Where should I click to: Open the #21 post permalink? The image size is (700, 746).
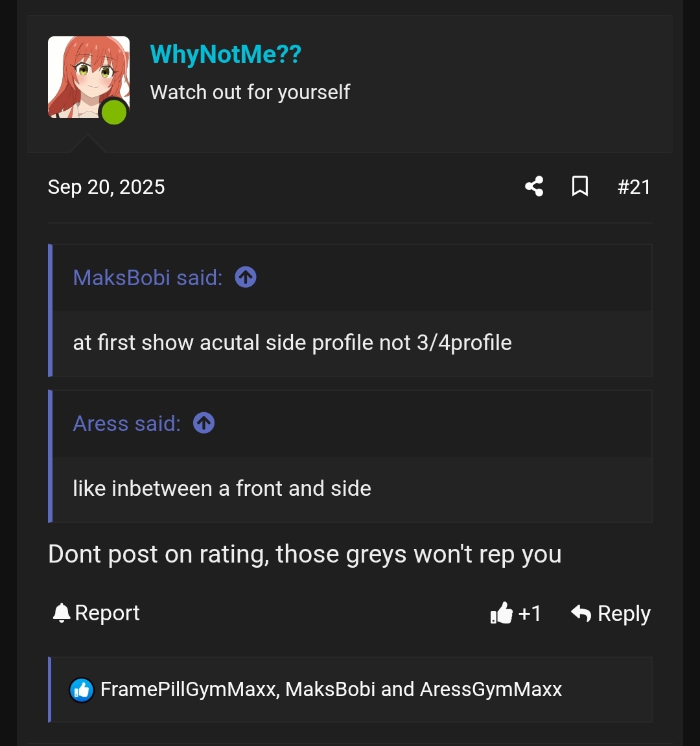point(633,187)
